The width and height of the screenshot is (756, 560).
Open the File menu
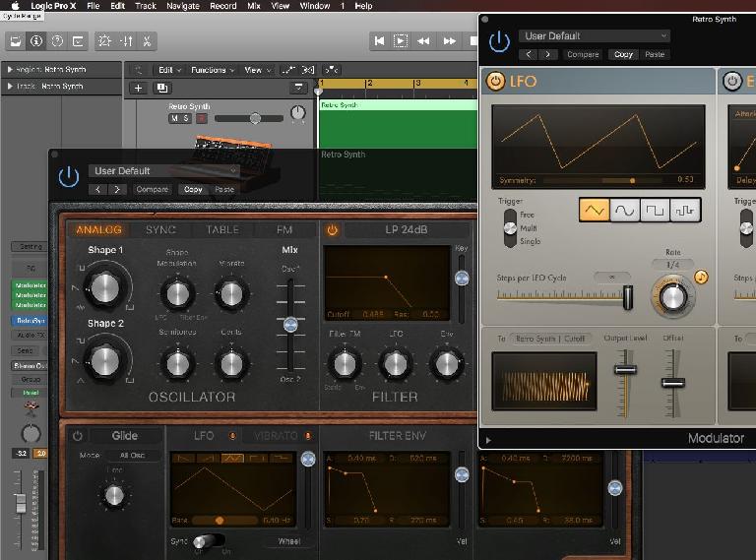tap(94, 6)
